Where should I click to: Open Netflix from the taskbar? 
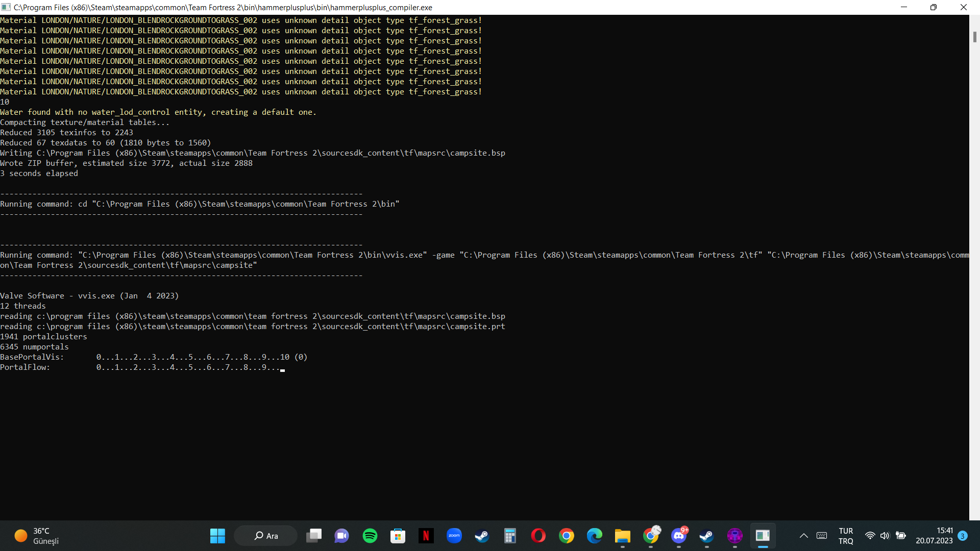[426, 536]
